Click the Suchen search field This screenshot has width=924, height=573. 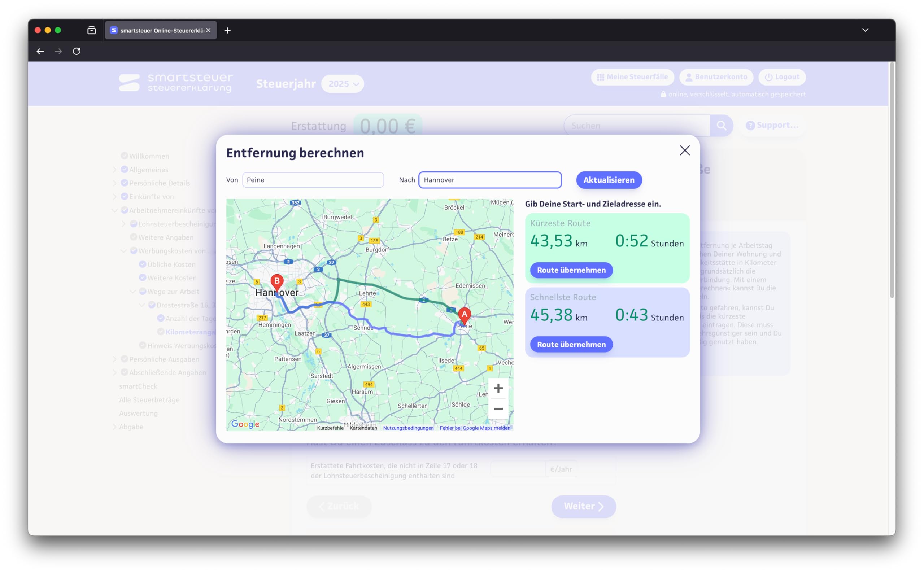point(637,126)
